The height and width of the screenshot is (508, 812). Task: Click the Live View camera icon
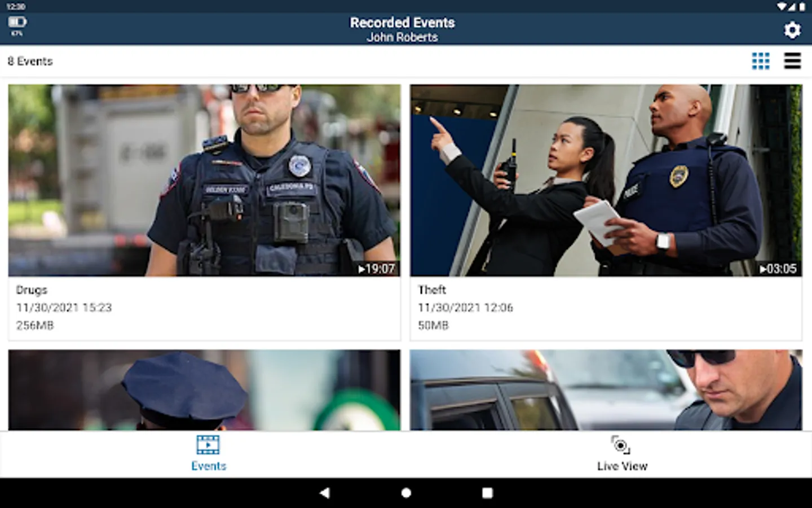621,445
